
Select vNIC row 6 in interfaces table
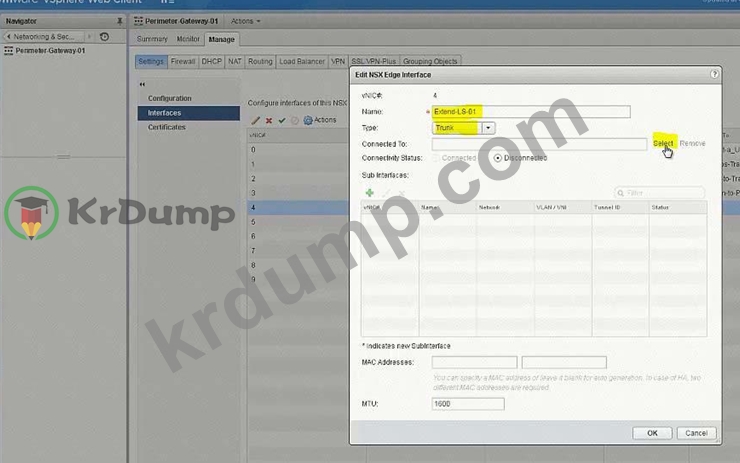298,236
